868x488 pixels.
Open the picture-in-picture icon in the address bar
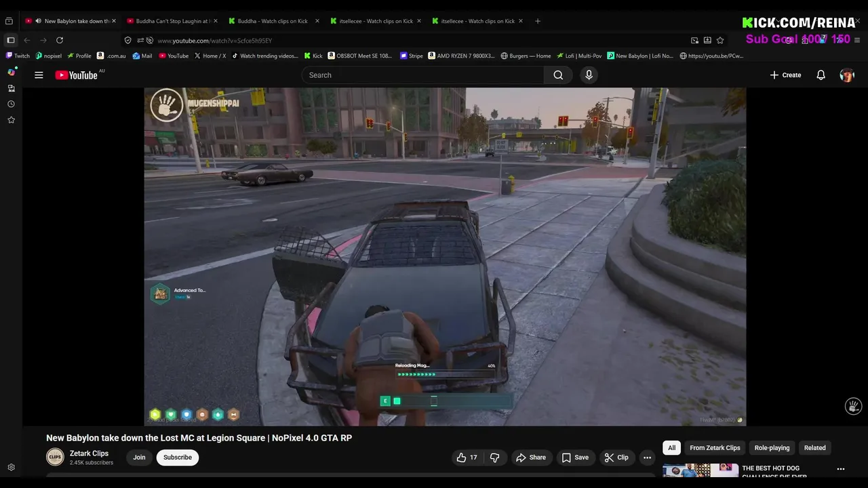pos(694,41)
